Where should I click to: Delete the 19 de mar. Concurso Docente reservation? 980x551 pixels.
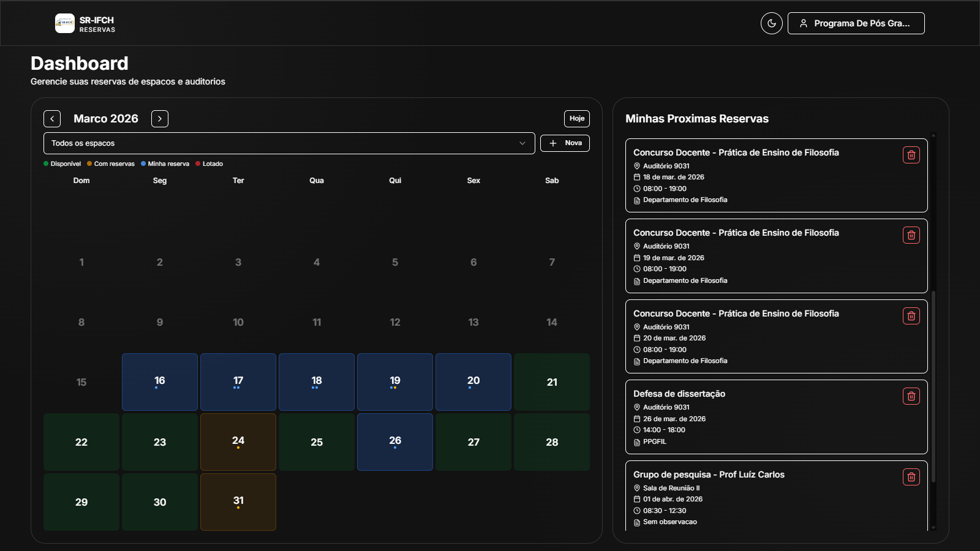[x=911, y=236]
